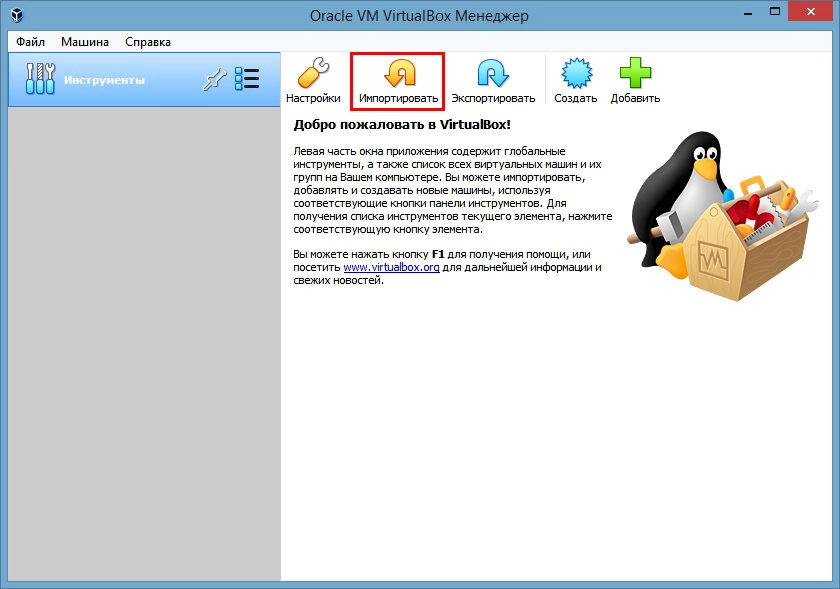
Task: Minimize the VirtualBox Manager window
Action: [748, 13]
